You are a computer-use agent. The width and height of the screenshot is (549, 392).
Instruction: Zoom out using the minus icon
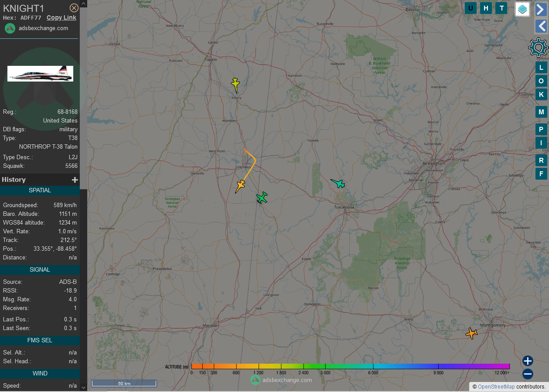point(528,374)
